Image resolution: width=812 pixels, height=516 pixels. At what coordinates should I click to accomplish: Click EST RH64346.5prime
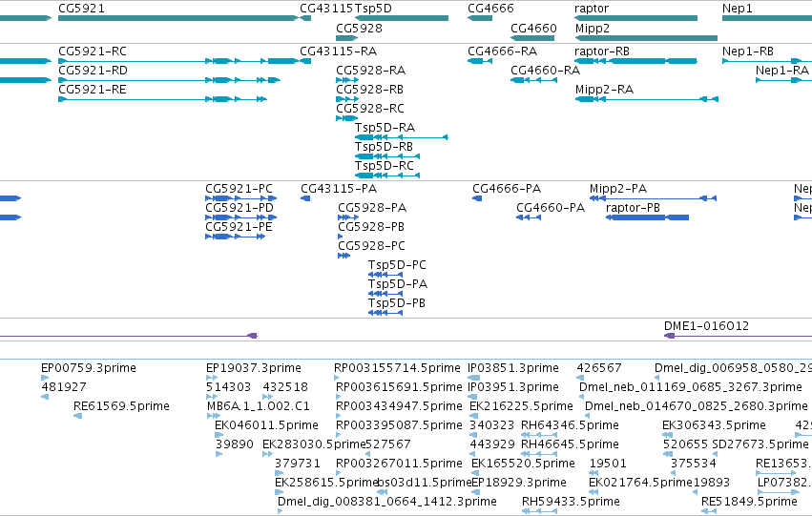point(539,435)
